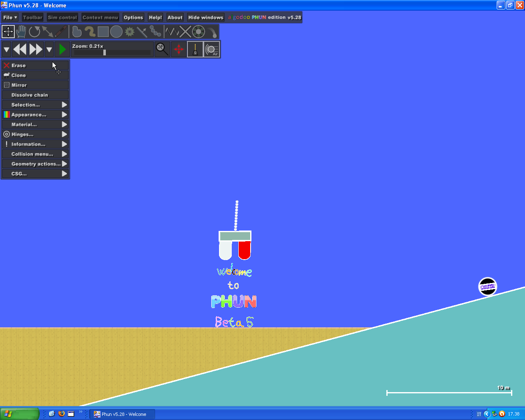The width and height of the screenshot is (525, 420).
Task: Select the Knife cutting tool
Action: [x=142, y=32]
